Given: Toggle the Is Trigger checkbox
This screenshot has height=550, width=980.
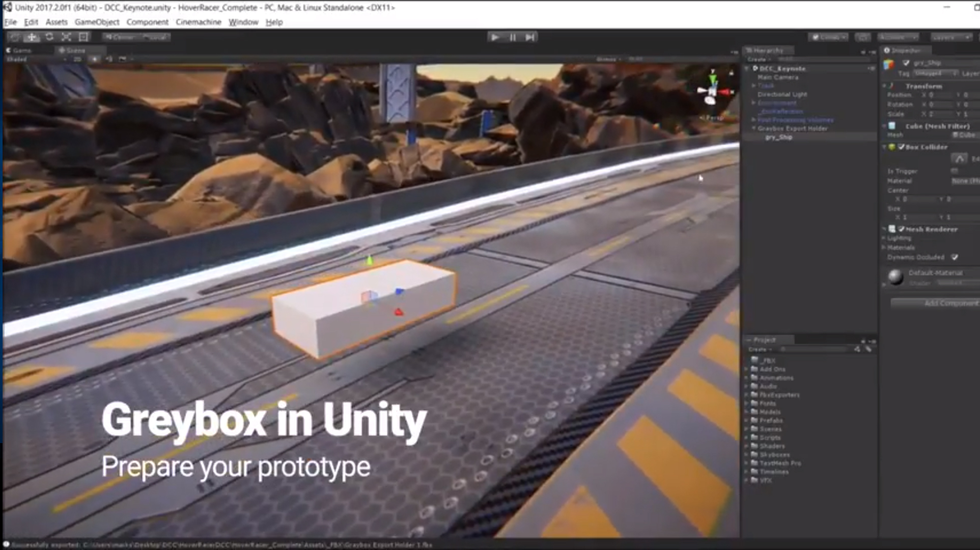Looking at the screenshot, I should 955,171.
